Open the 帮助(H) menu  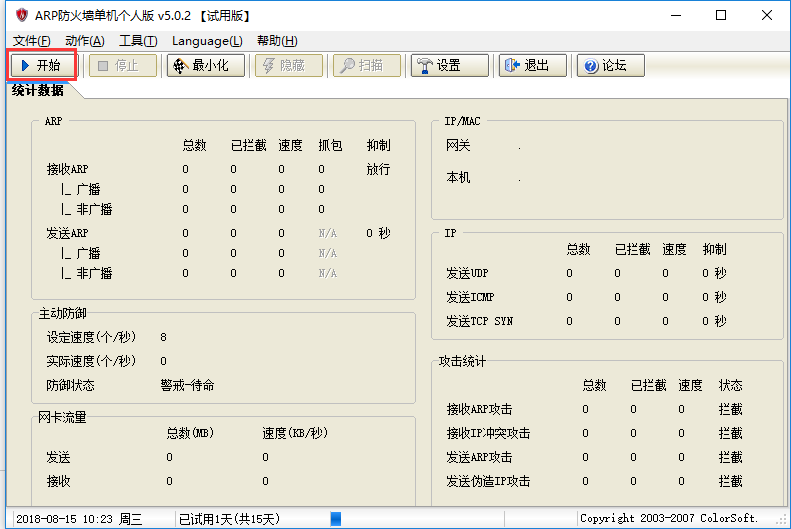tap(277, 41)
